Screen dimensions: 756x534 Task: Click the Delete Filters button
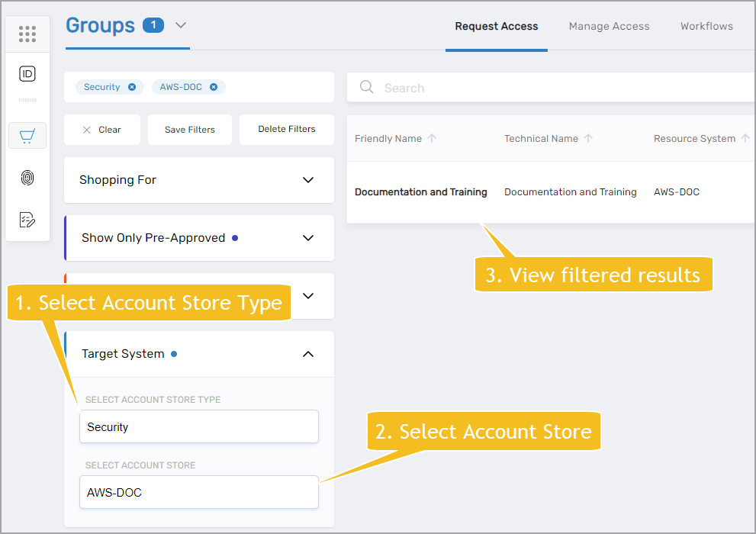coord(287,130)
